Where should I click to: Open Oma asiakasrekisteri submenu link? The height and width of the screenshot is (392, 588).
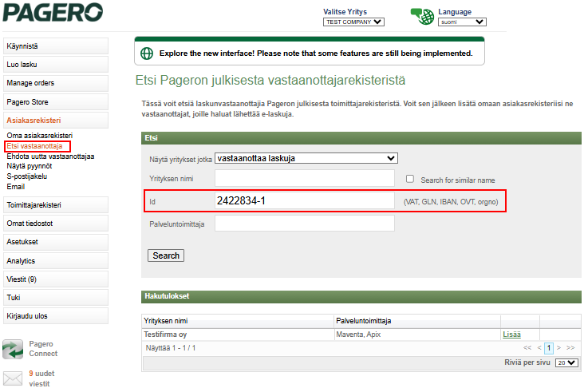click(40, 136)
